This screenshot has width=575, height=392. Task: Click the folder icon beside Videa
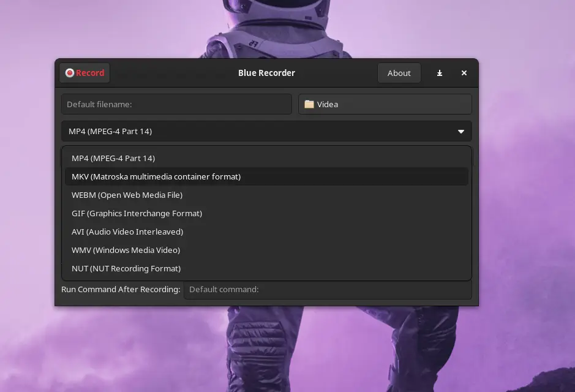click(x=309, y=104)
